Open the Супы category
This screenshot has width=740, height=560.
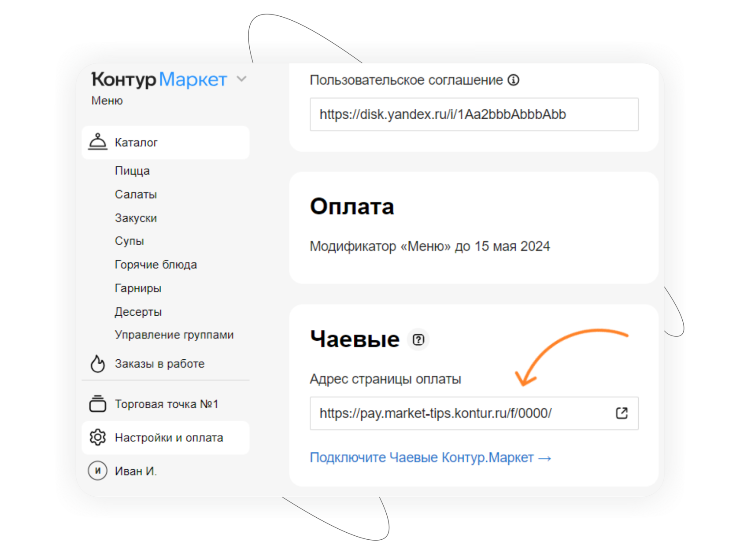[x=129, y=241]
